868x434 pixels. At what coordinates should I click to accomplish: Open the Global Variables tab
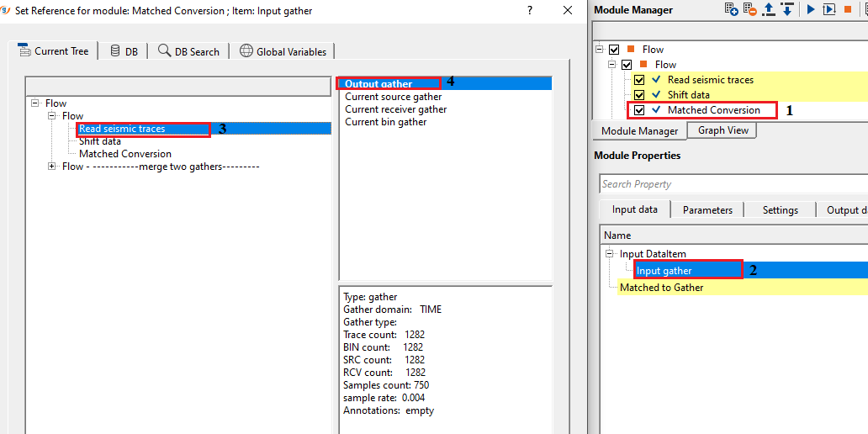[283, 51]
